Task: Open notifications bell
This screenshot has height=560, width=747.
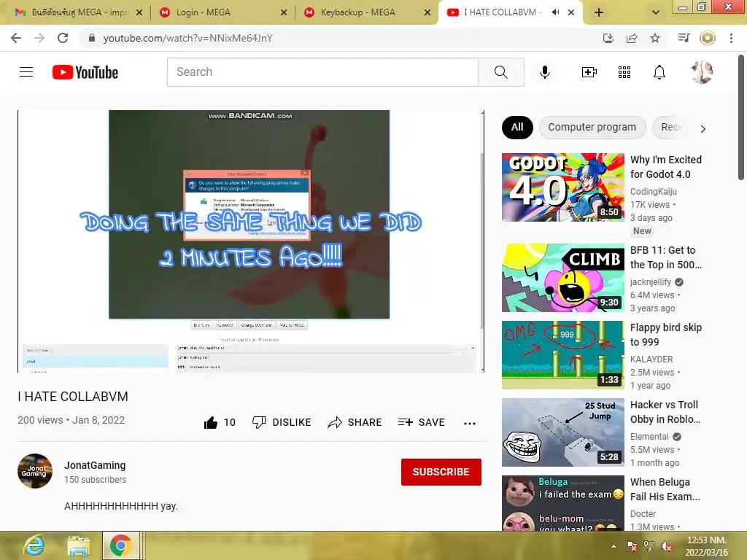Action: click(x=659, y=72)
